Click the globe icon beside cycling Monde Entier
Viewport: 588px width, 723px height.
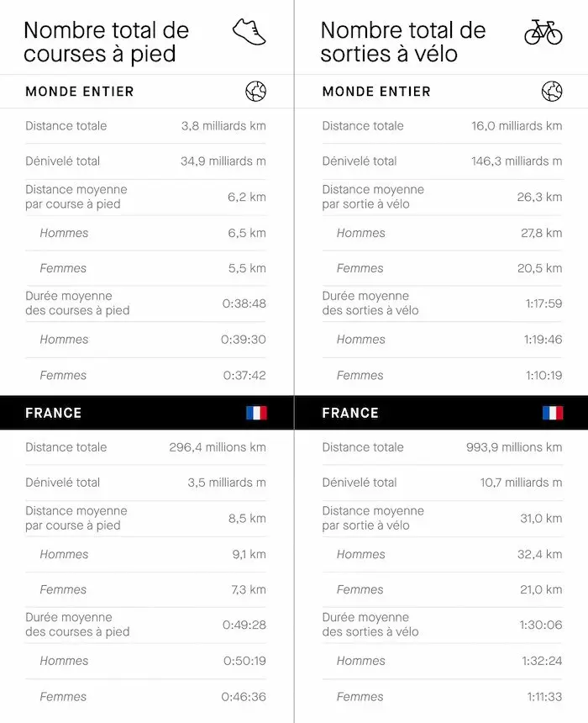tap(552, 92)
